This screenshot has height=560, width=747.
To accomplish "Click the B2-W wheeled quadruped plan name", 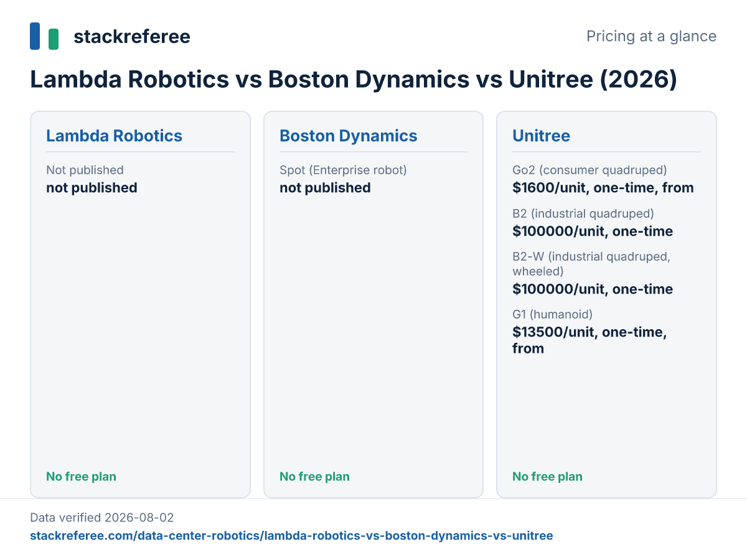I will [x=591, y=264].
